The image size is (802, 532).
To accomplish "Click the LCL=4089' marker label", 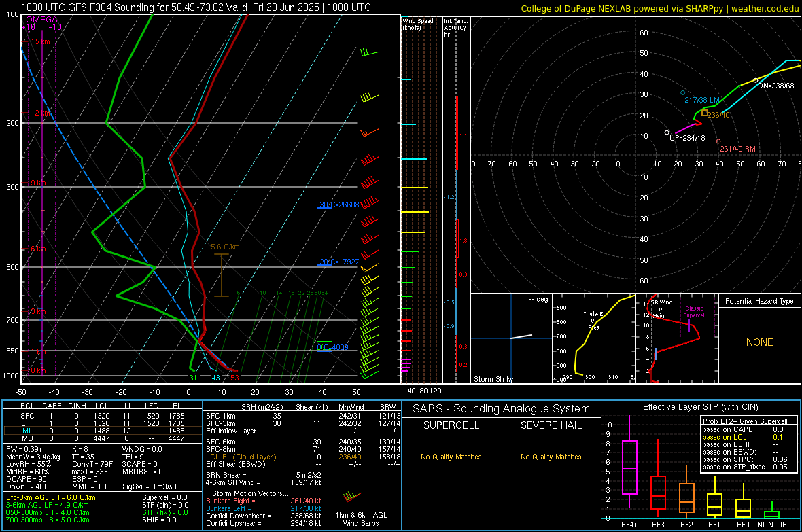I will [x=333, y=347].
